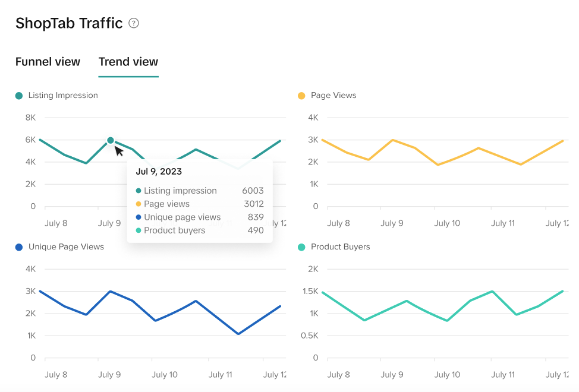Click July 11 on Unique Page Views axis
This screenshot has width=579, height=392.
pos(221,375)
